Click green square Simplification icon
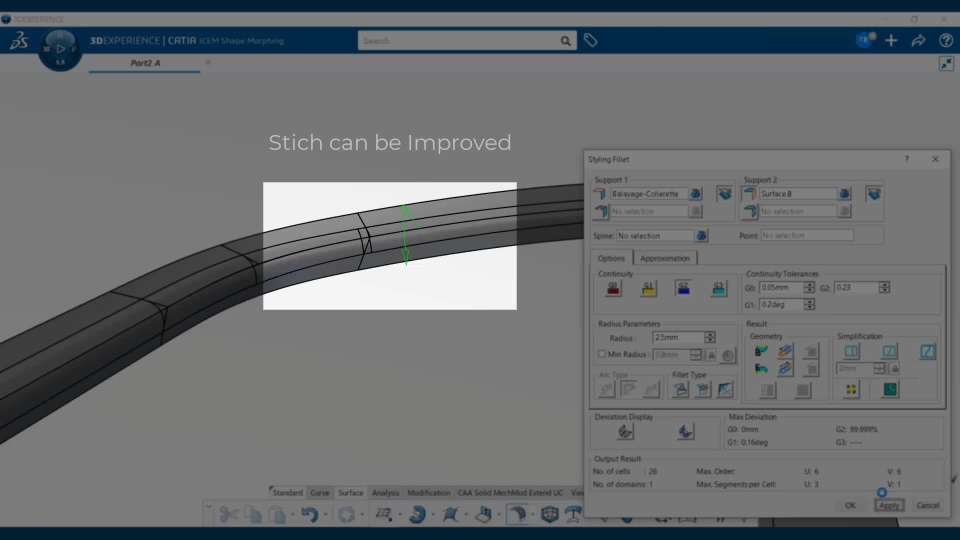The width and height of the screenshot is (960, 540). point(890,389)
